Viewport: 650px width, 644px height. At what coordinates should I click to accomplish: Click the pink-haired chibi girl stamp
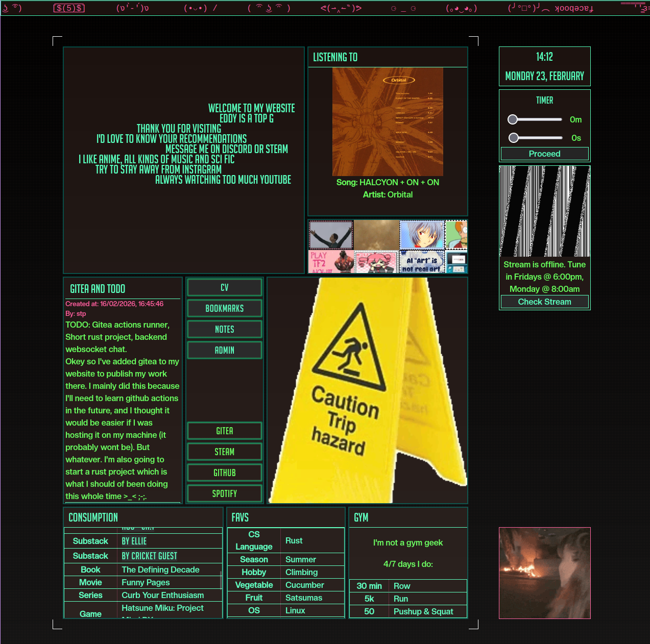pyautogui.click(x=377, y=262)
